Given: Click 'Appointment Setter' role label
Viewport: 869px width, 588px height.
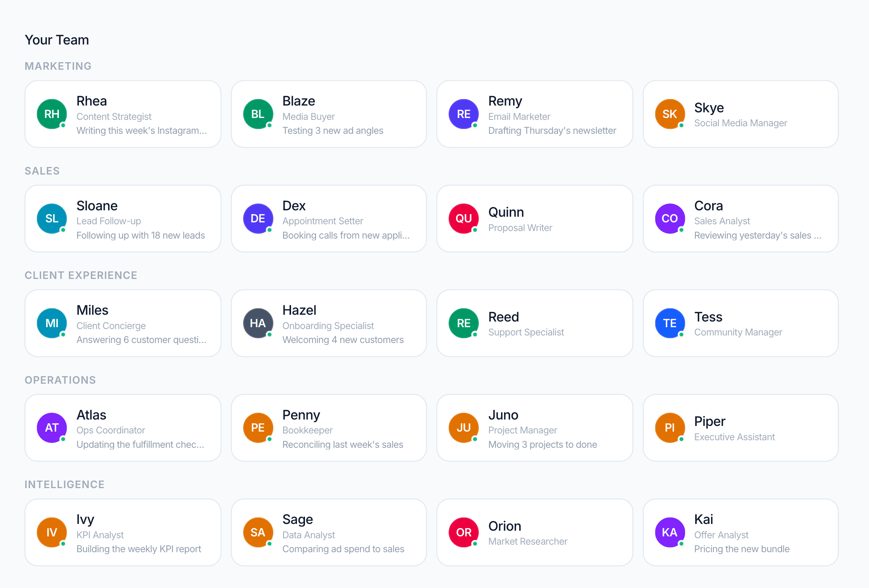Looking at the screenshot, I should tap(323, 221).
